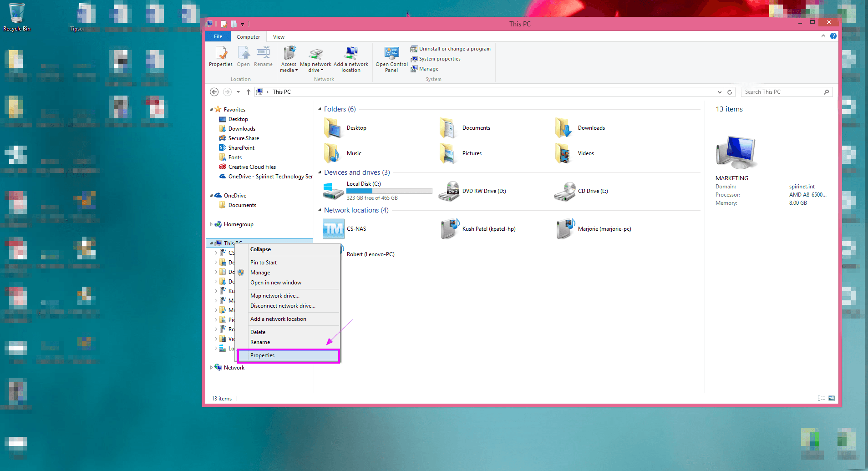Open Marjorie (marjorie-pc) network location
868x471 pixels.
[593, 229]
